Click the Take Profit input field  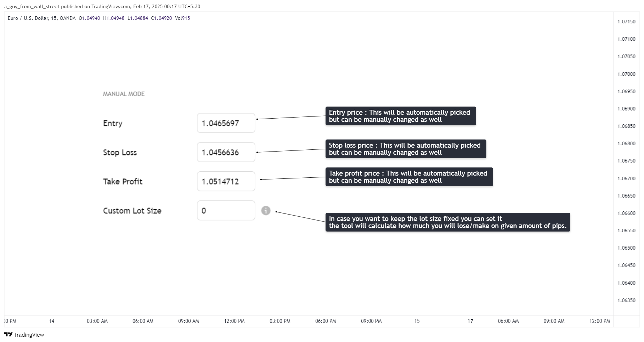click(226, 181)
